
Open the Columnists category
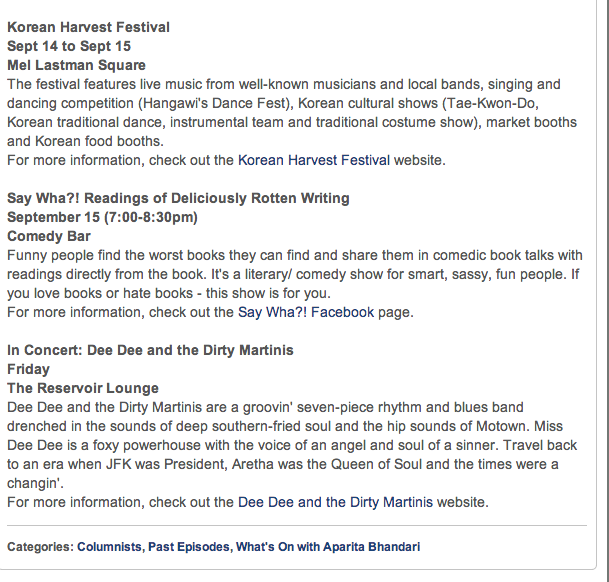[x=109, y=547]
